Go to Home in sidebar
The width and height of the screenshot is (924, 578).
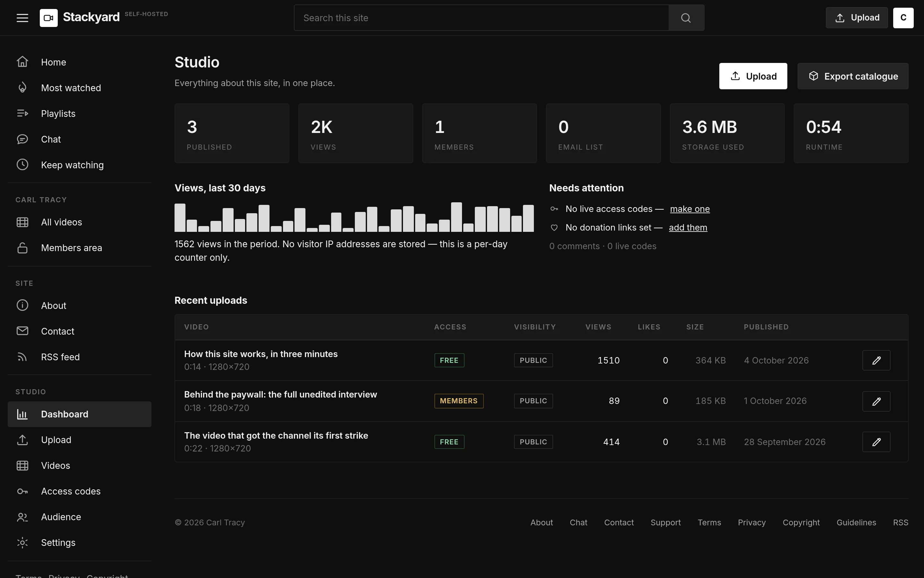[80, 62]
